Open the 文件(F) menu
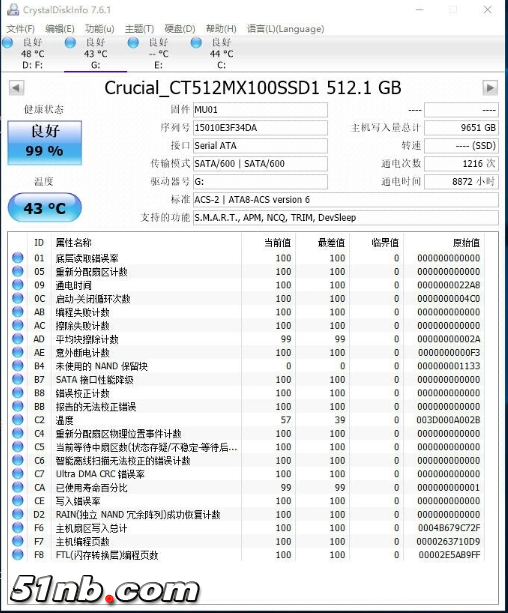The width and height of the screenshot is (508, 613). [21, 29]
